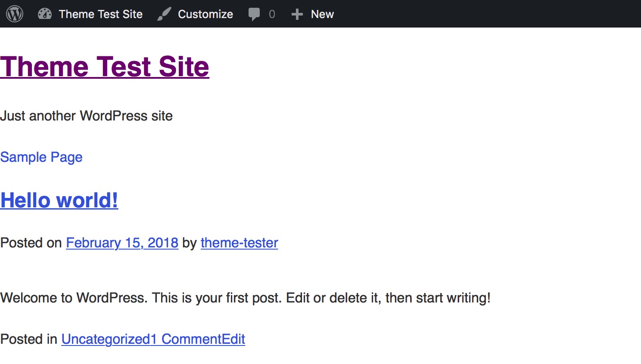This screenshot has width=641, height=364.
Task: Visit the Sample Page link
Action: pos(41,157)
